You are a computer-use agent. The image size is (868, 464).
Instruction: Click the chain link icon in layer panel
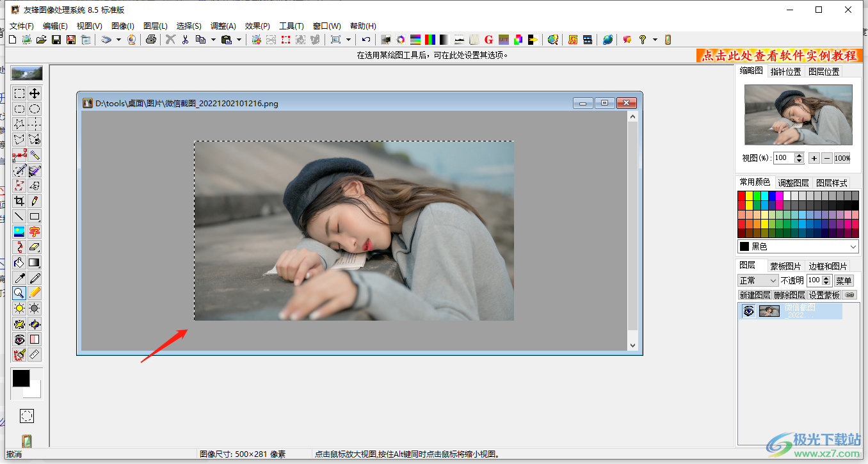click(849, 295)
